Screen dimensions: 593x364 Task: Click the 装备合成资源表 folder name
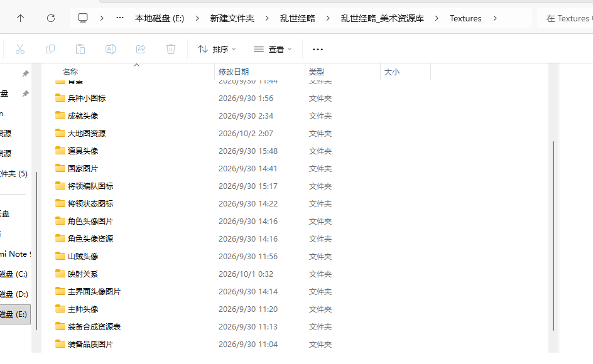(94, 326)
